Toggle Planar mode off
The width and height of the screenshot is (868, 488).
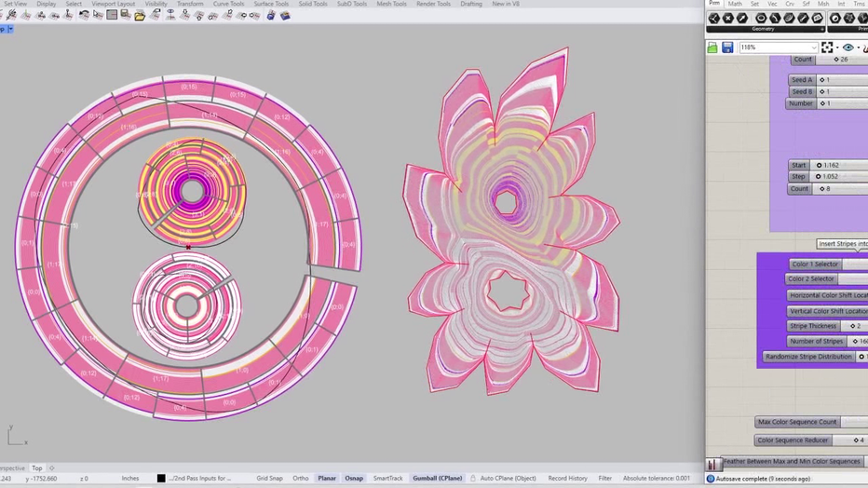click(x=327, y=478)
